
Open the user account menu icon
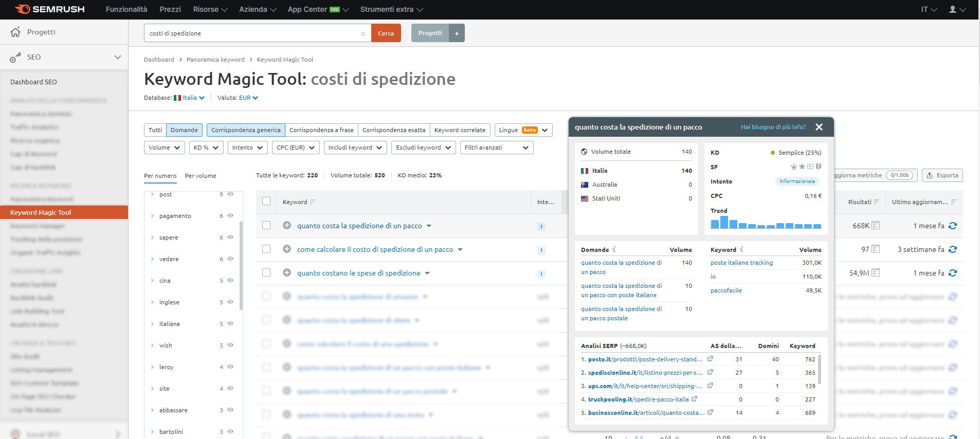[x=957, y=9]
